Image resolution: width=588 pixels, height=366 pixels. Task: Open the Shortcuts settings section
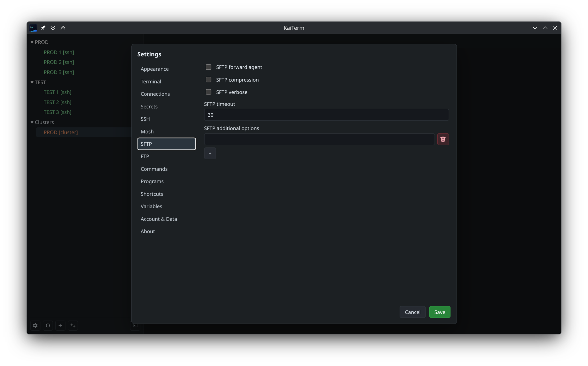pos(166,194)
